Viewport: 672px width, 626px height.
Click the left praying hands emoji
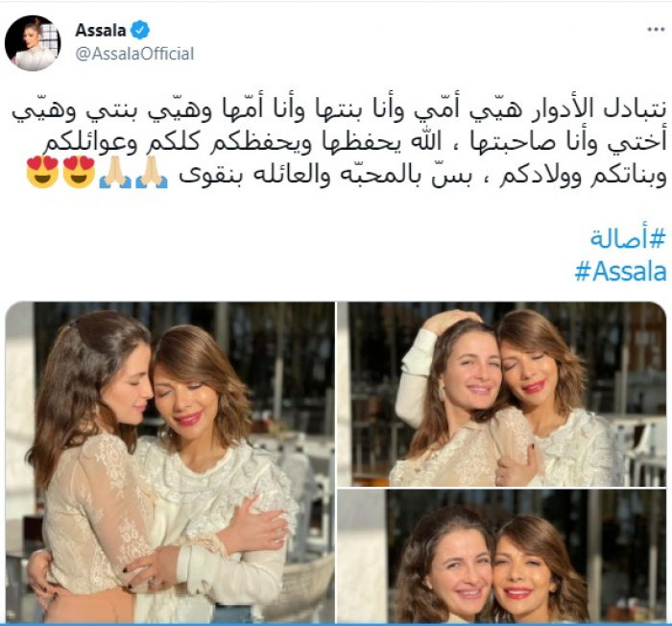click(115, 173)
